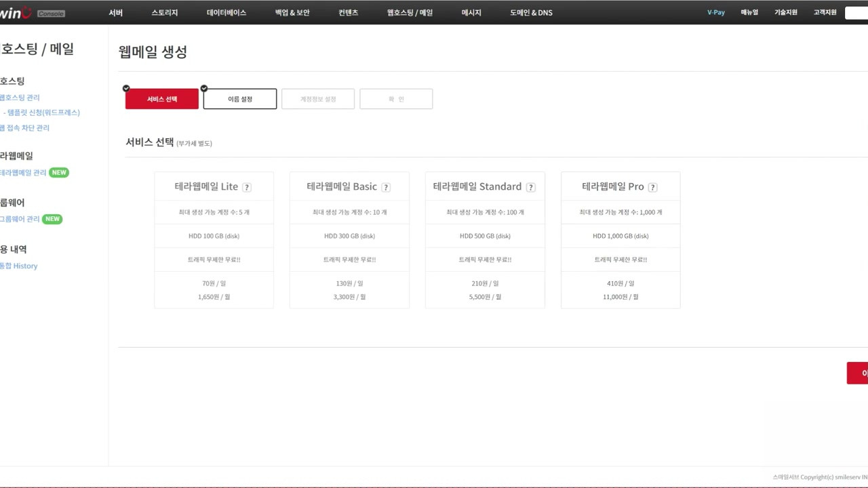
Task: Click the 웹메일 생성 page heading
Action: pos(153,52)
